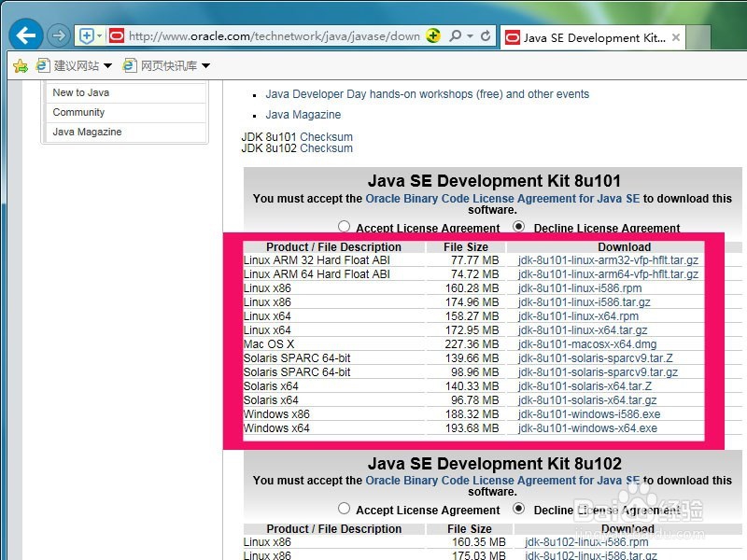Viewport: 747px width, 560px height.
Task: Download jdk-8u101-linux-arm32-vfp-hflt.tar.gz
Action: pos(609,260)
